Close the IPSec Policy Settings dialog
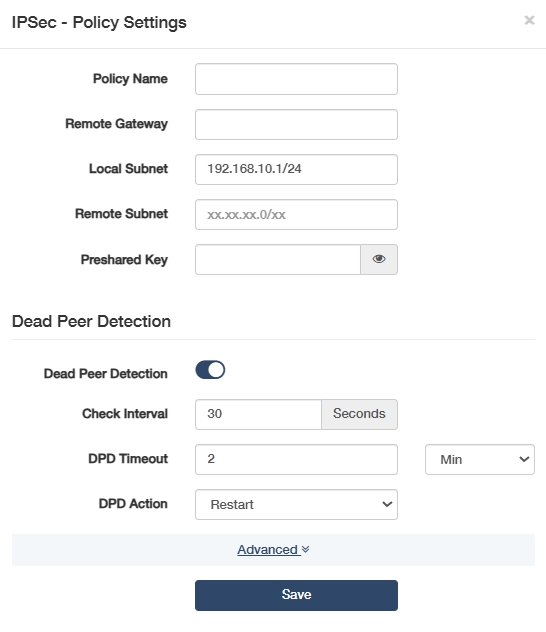 click(529, 20)
